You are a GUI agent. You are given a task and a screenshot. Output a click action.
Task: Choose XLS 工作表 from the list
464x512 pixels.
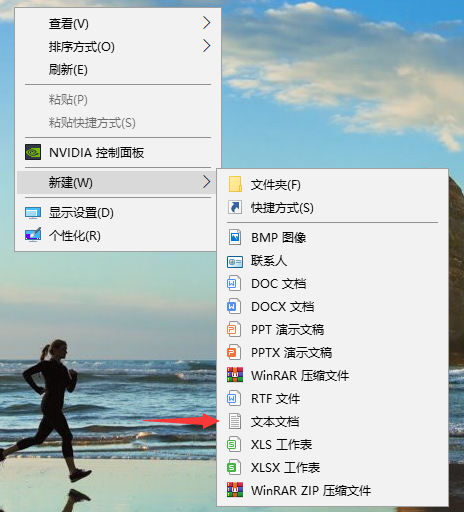[x=332, y=444]
